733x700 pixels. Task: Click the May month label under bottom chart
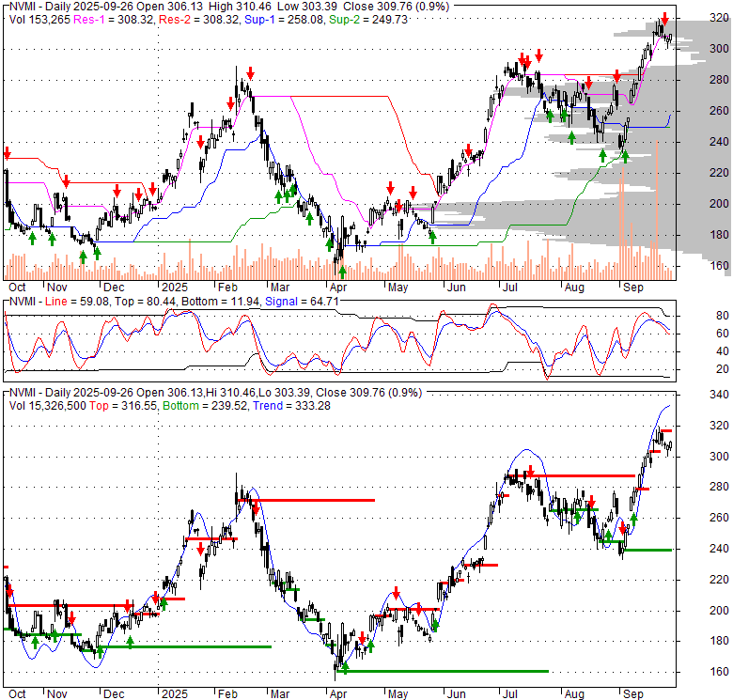click(398, 694)
